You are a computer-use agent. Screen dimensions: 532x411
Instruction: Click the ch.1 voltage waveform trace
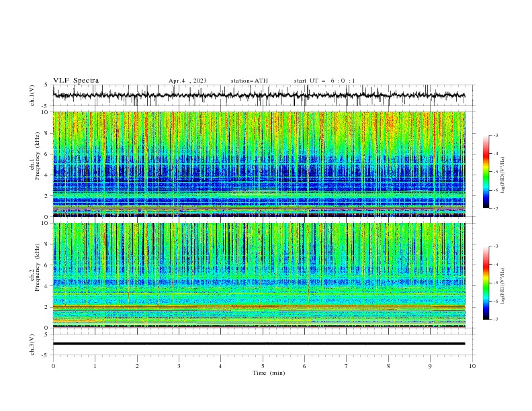click(x=259, y=95)
